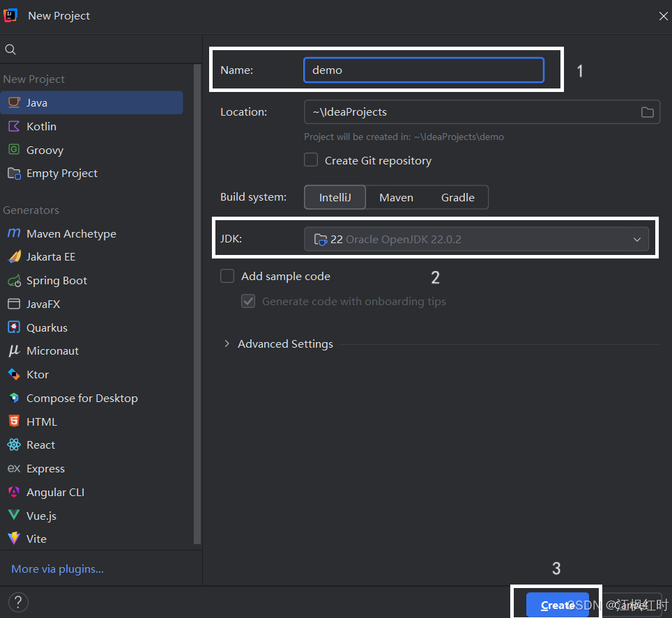The height and width of the screenshot is (618, 672).
Task: Close the New Project dialog
Action: pos(663,16)
